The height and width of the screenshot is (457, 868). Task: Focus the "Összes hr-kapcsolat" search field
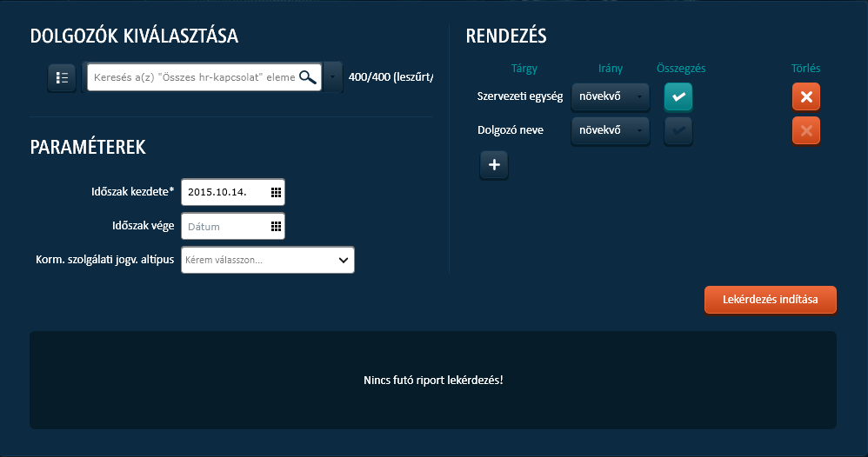[x=204, y=77]
